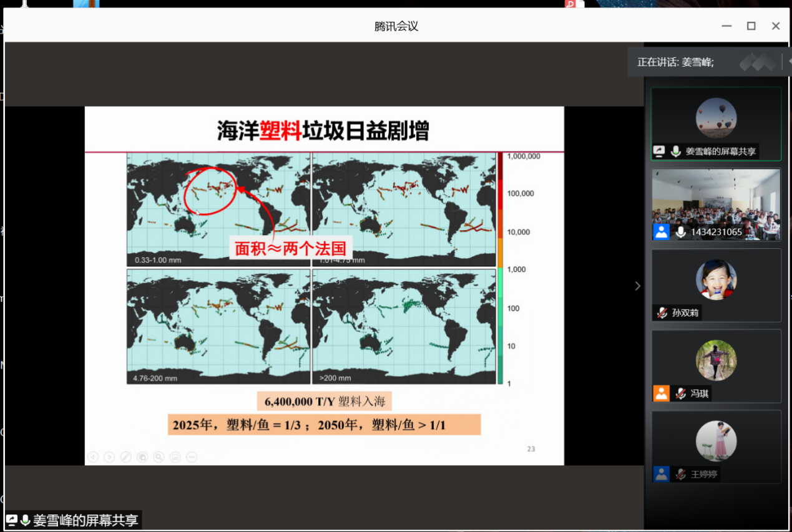Screen dimensions: 792x532
Task: Open the pen tool in slideshow controls
Action: 125,457
